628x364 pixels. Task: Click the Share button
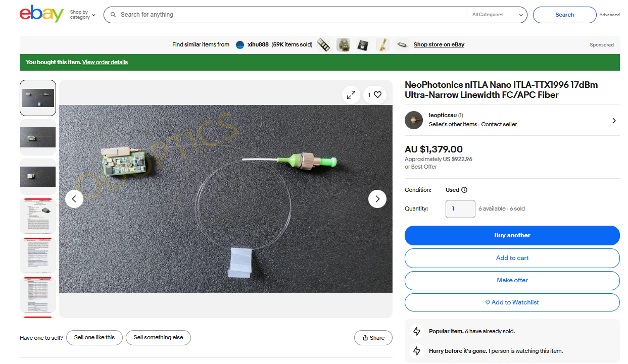point(373,338)
